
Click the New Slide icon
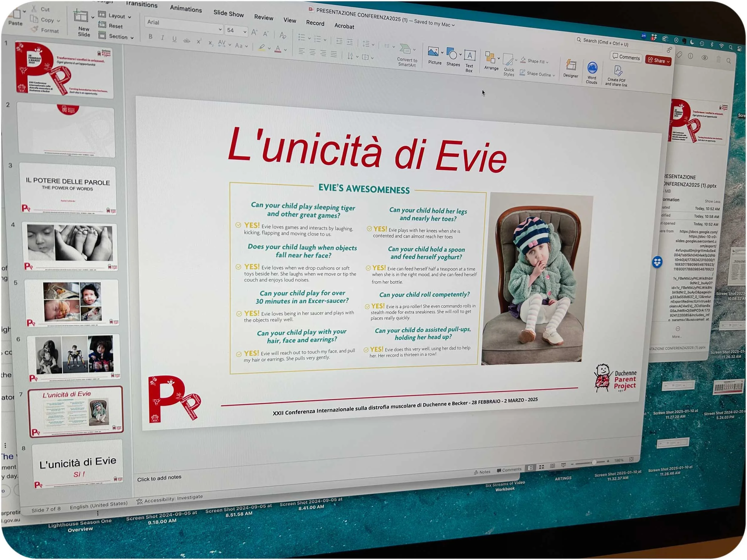(x=81, y=17)
